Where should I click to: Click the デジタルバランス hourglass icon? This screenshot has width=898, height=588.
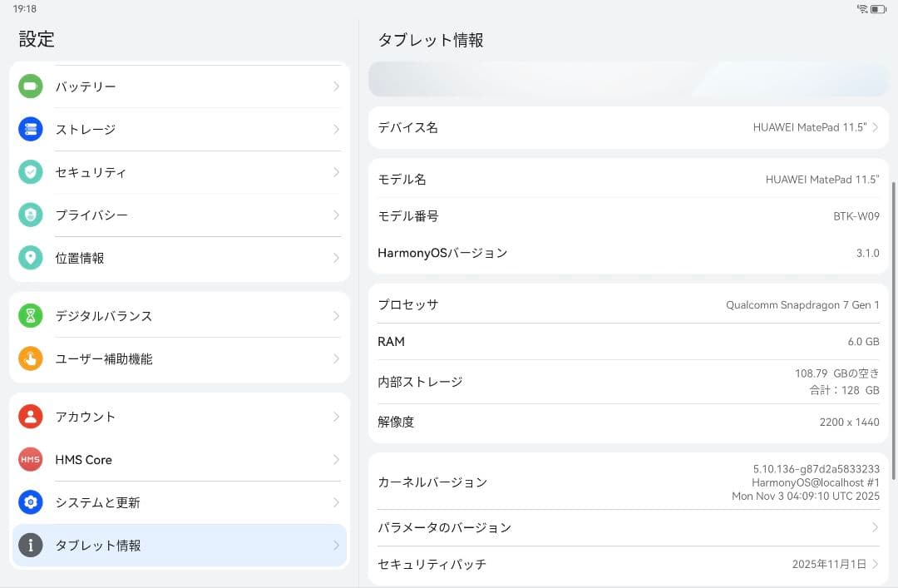[x=30, y=316]
